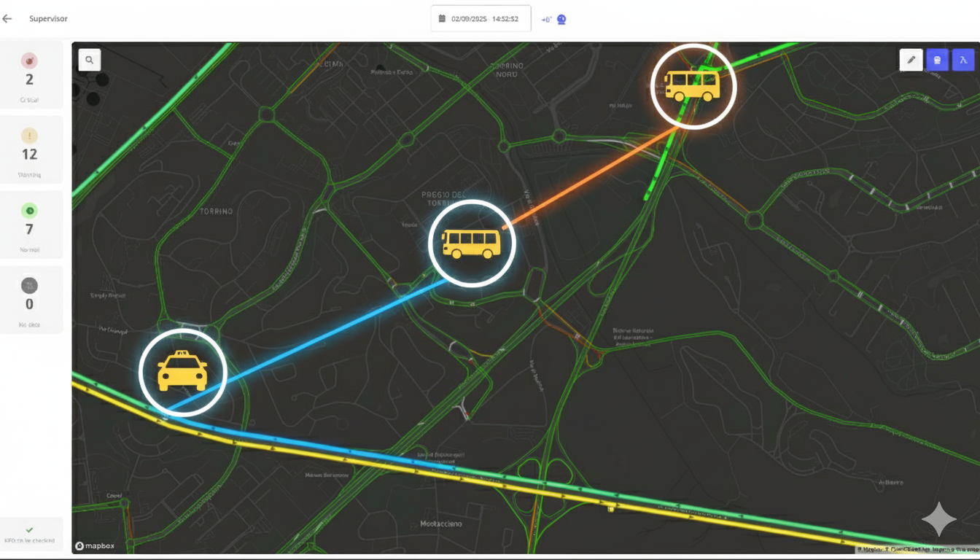
Task: Select the Normal status card showing 7
Action: [30, 227]
